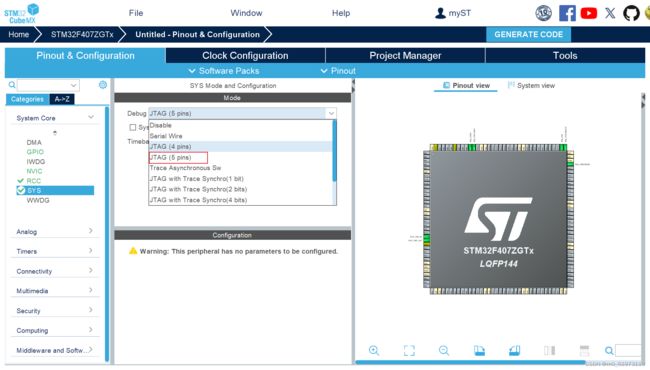
Task: Open the Help menu
Action: 341,13
